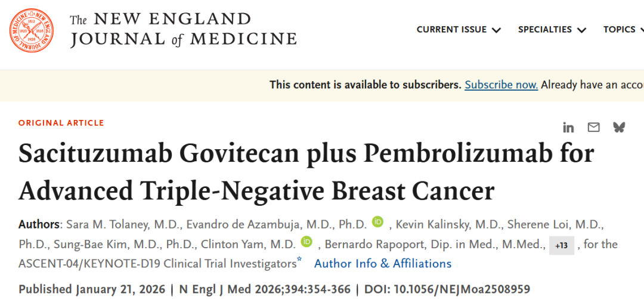Show the +13 additional authors

pos(562,246)
